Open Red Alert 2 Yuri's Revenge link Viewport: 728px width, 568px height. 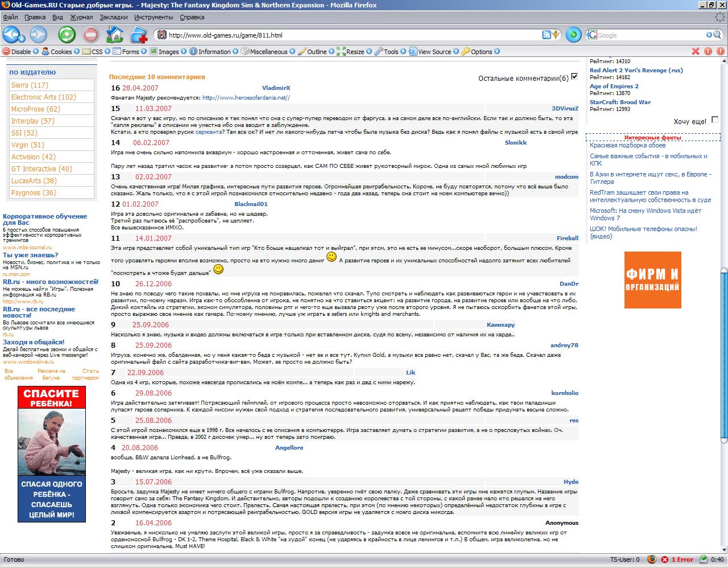pos(636,71)
